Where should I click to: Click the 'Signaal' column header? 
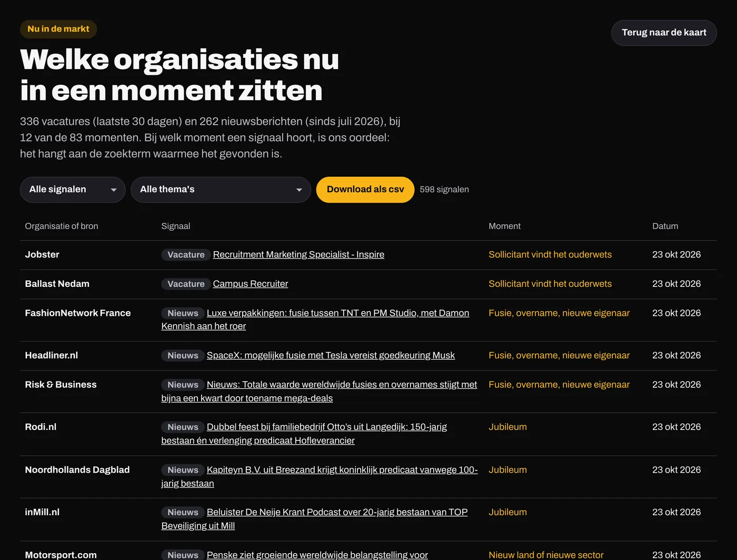coord(176,226)
